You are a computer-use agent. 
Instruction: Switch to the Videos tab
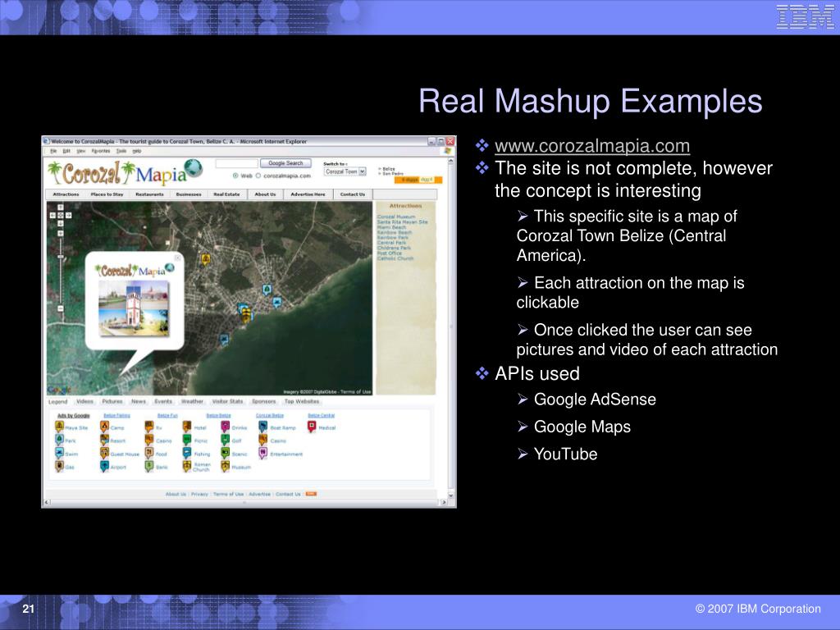84,401
